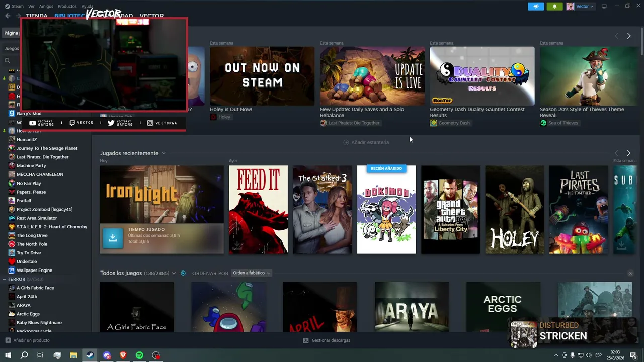
Task: Click the Sea of Thieves icon under the news card
Action: pyautogui.click(x=543, y=123)
